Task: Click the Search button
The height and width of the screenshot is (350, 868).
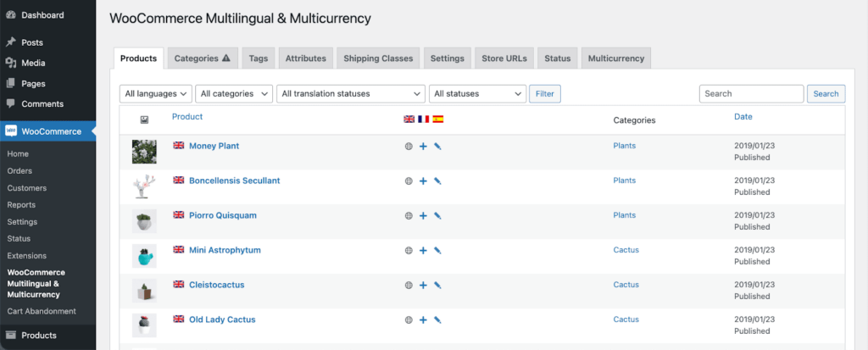Action: 826,93
